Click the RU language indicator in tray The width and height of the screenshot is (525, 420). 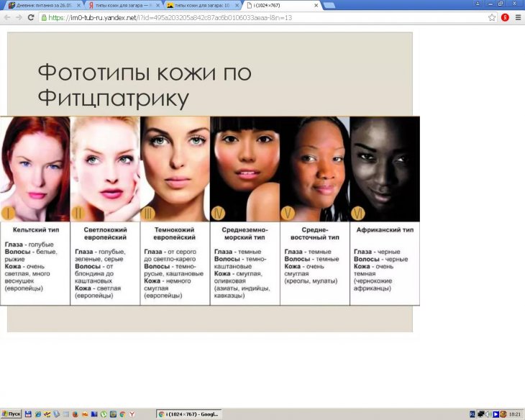tap(472, 414)
